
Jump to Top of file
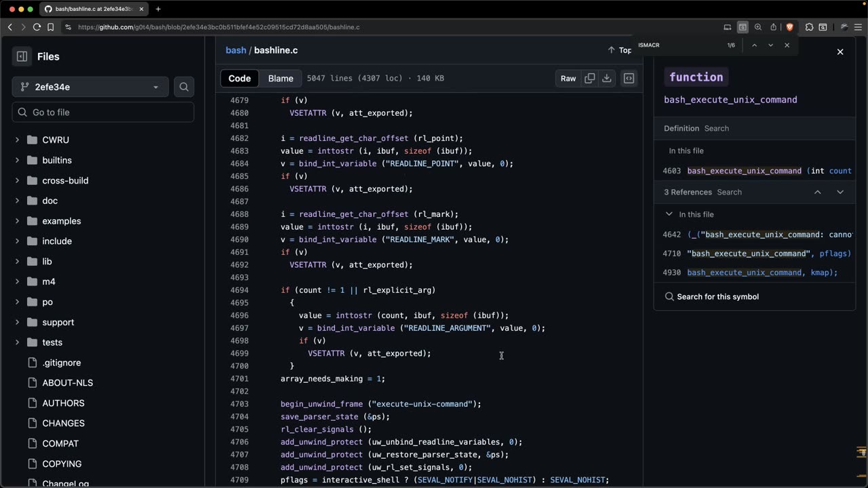pyautogui.click(x=620, y=50)
